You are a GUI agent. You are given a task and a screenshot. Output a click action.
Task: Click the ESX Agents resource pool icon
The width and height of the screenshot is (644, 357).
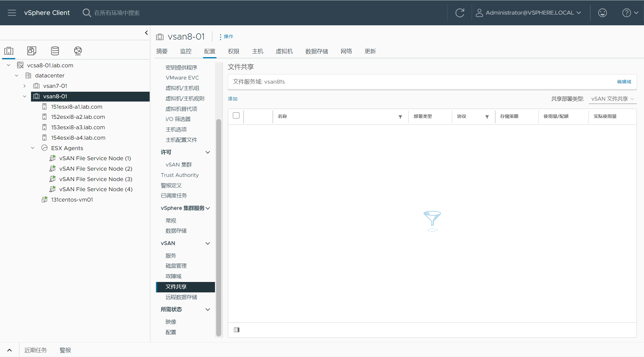pyautogui.click(x=44, y=148)
